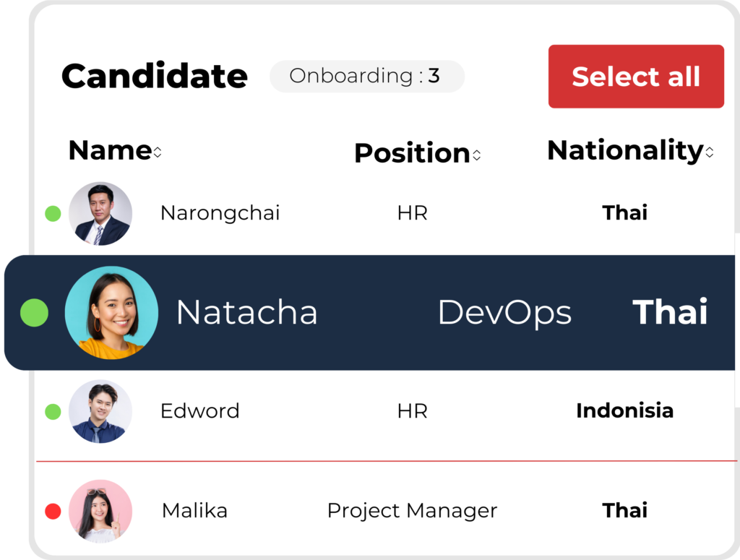Select the Narongchai name text
The width and height of the screenshot is (740, 560).
point(220,214)
